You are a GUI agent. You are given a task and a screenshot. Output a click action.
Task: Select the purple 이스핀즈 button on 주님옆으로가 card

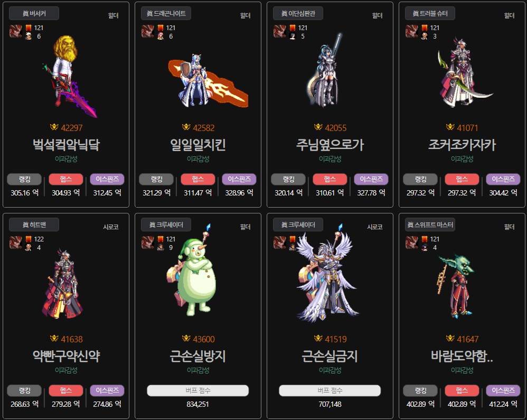[x=371, y=179]
